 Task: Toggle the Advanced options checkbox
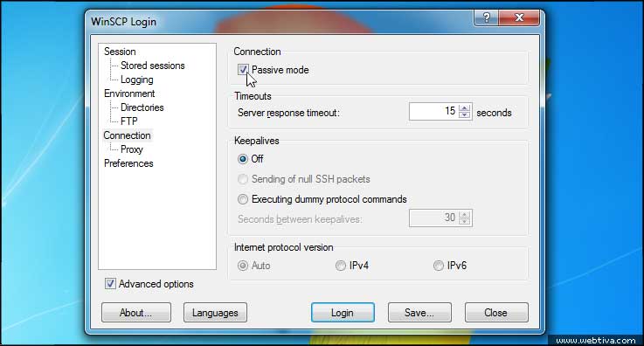pos(110,284)
